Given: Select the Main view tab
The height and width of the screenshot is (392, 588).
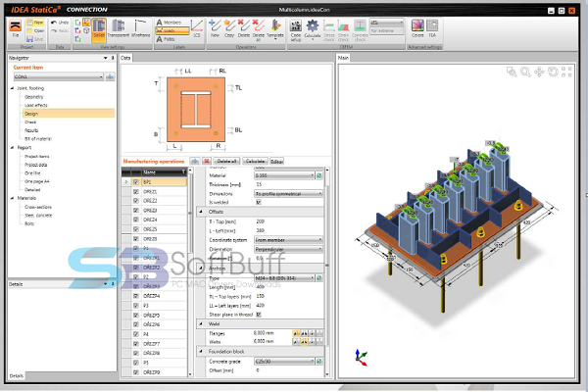Looking at the screenshot, I should pos(343,58).
